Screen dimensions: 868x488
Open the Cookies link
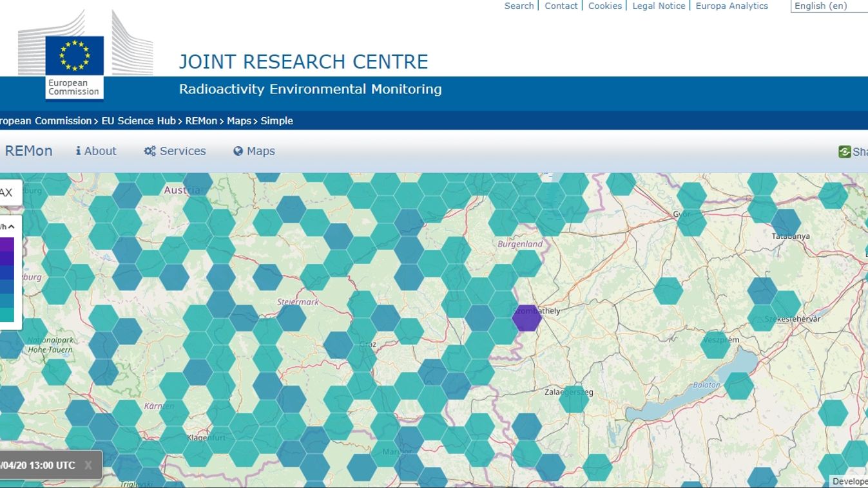pyautogui.click(x=605, y=6)
